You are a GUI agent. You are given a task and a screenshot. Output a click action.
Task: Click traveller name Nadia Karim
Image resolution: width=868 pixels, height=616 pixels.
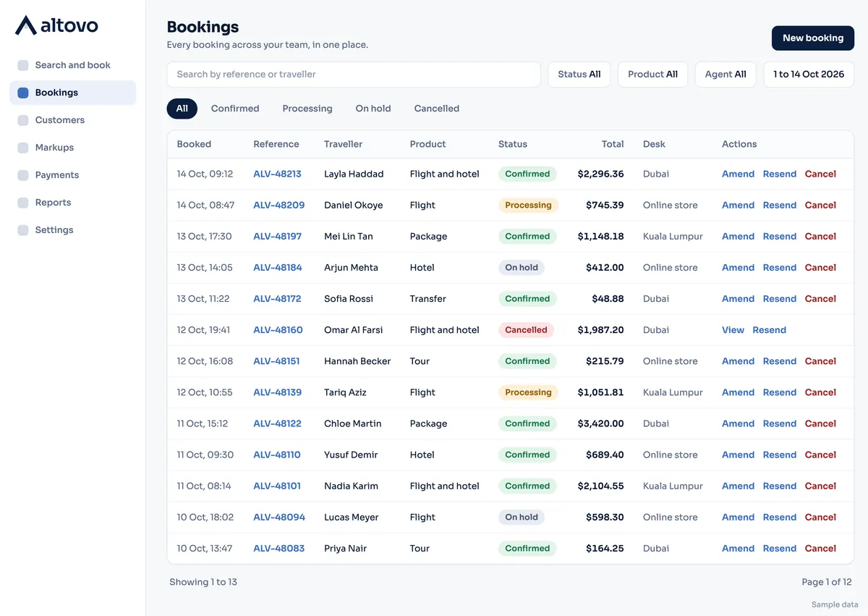351,486
